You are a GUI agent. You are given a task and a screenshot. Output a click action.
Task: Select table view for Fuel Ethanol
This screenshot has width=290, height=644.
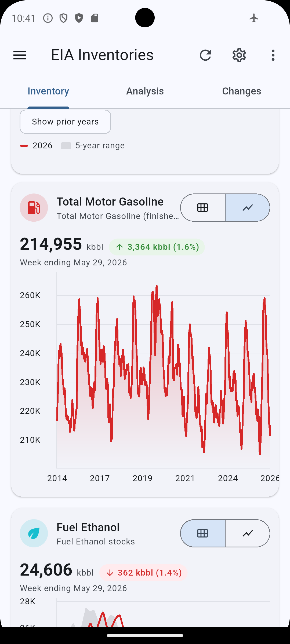pos(203,533)
